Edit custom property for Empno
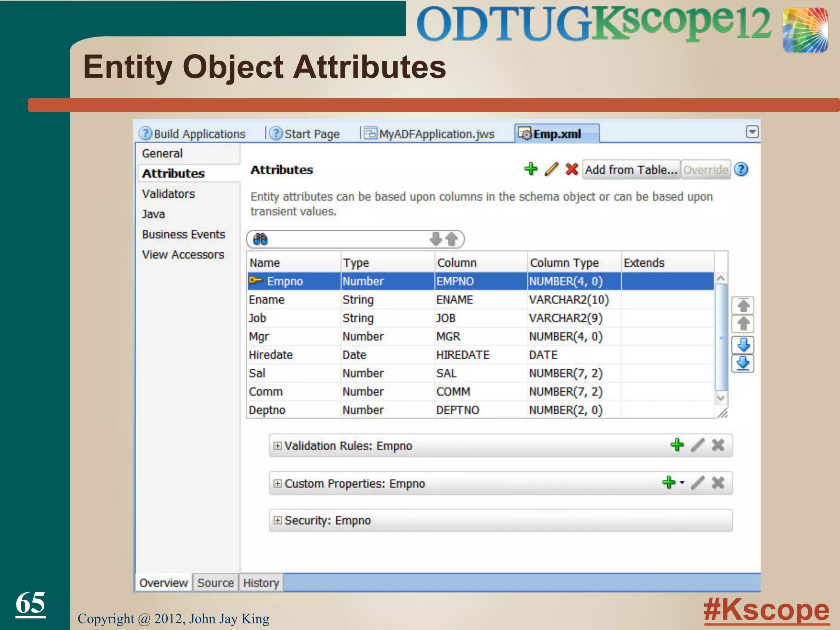 tap(698, 483)
